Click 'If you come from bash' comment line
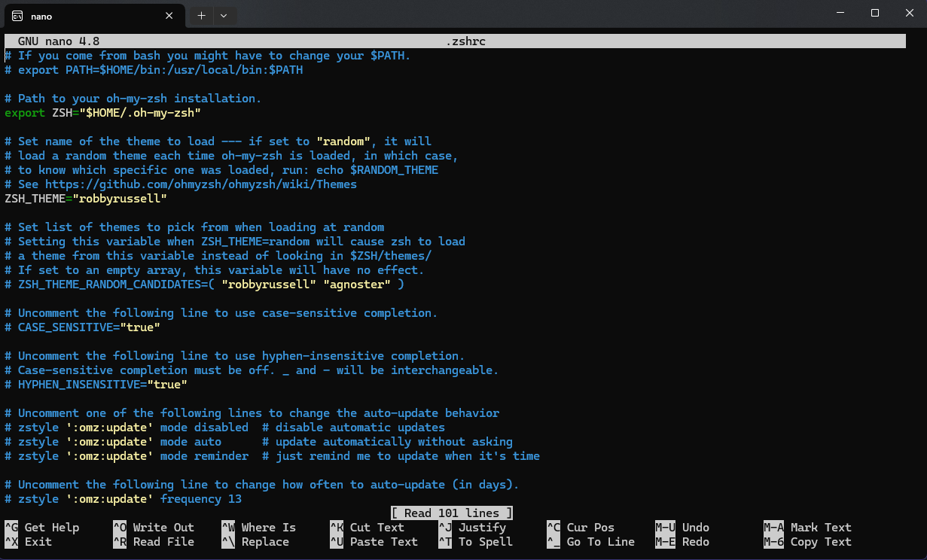927x560 pixels. click(x=208, y=56)
